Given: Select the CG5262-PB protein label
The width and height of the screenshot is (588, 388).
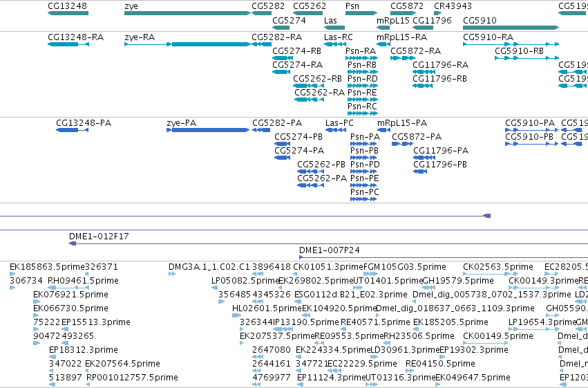Looking at the screenshot, I should coord(321,165).
